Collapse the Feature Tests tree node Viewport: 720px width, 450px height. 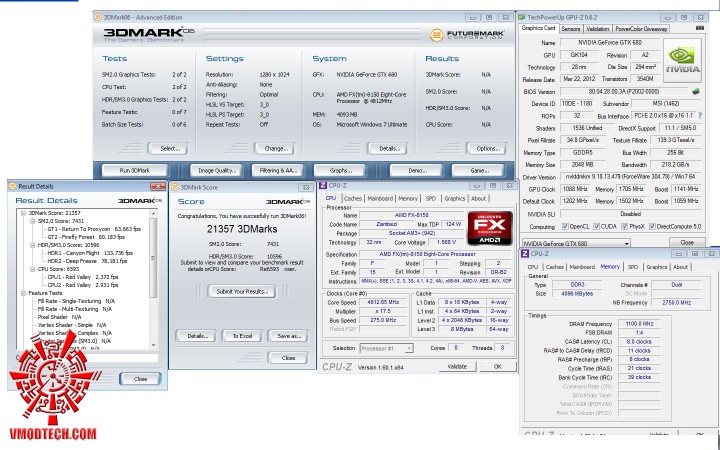pos(23,293)
